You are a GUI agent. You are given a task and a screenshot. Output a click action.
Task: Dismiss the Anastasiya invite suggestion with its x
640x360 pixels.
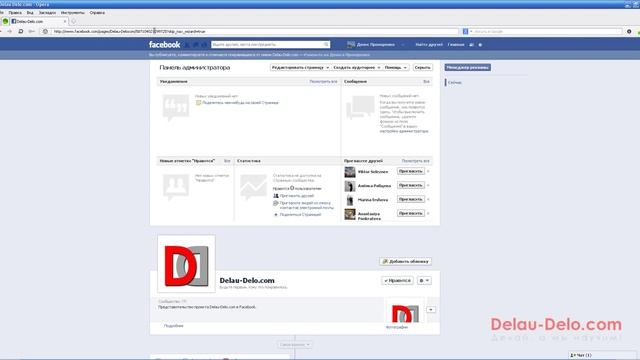click(428, 213)
